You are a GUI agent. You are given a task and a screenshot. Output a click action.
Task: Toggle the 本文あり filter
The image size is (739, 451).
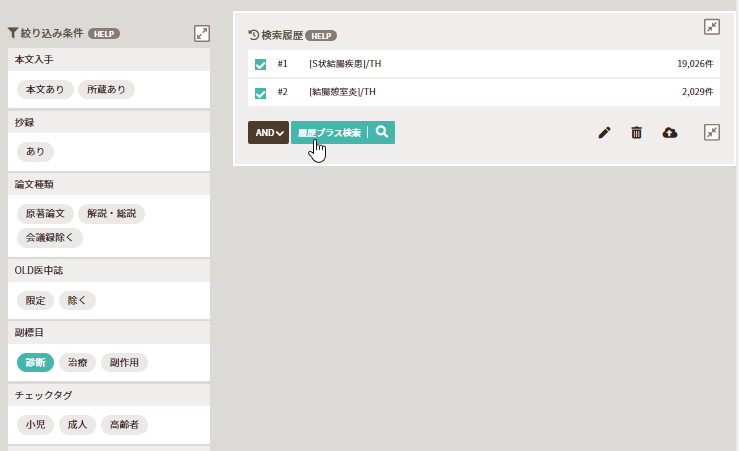45,90
